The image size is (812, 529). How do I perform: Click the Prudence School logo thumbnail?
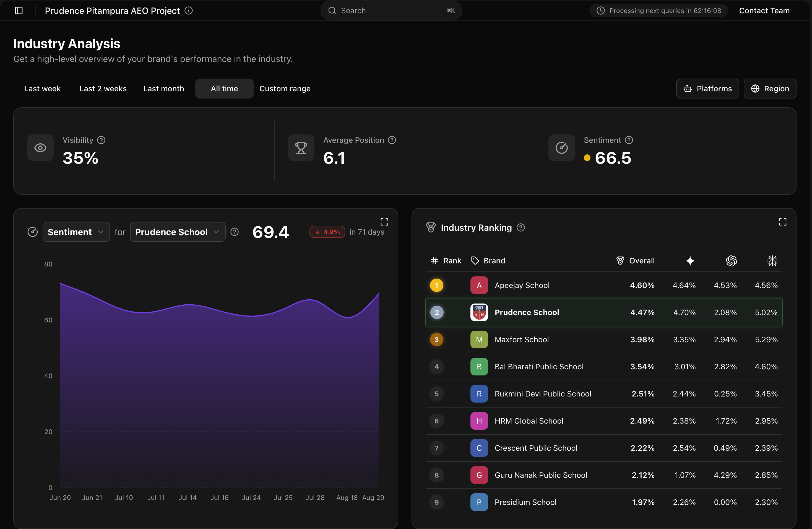coord(479,312)
